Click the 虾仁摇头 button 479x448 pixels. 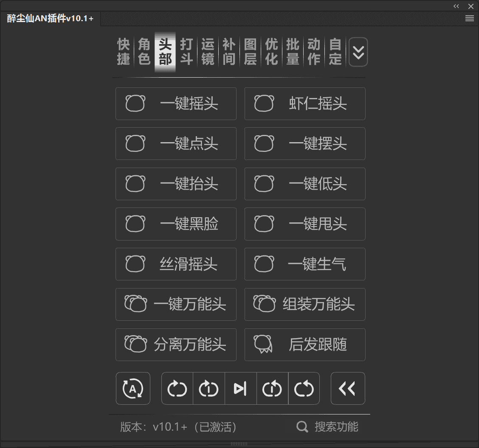coord(304,104)
